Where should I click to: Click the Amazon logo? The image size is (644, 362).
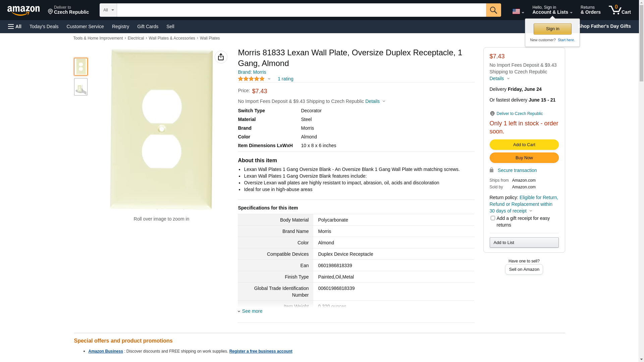23,10
